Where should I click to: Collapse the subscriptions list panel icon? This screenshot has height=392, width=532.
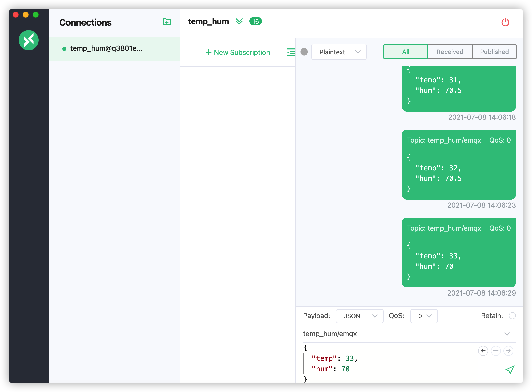coord(291,52)
